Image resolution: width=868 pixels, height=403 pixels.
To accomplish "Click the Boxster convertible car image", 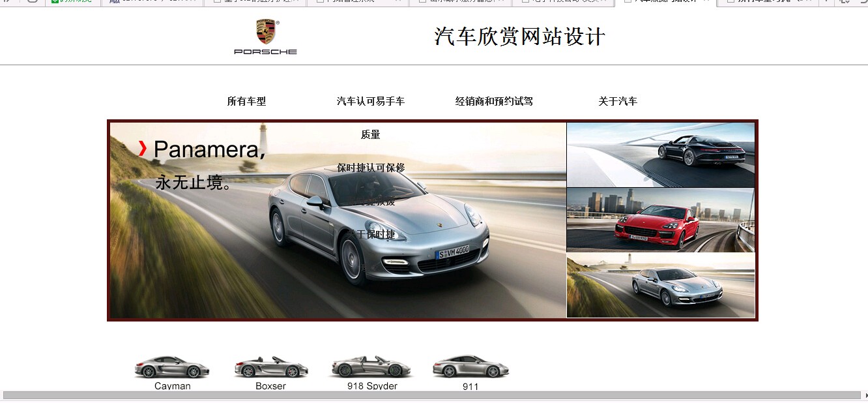I will coord(271,367).
